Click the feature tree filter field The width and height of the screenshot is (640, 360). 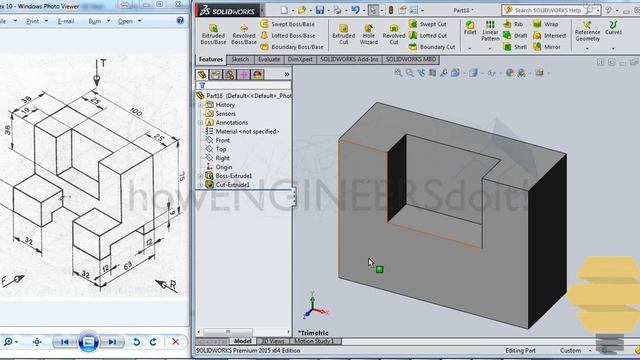[x=244, y=85]
